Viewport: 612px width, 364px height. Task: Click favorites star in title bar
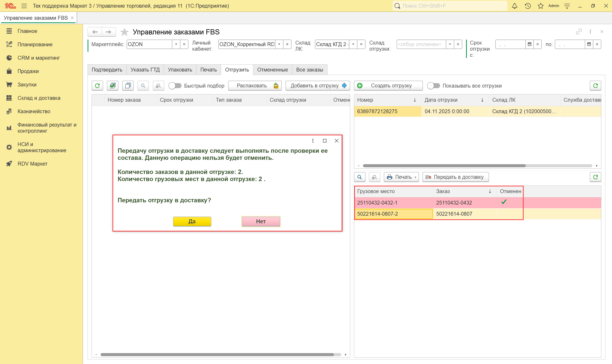point(540,6)
